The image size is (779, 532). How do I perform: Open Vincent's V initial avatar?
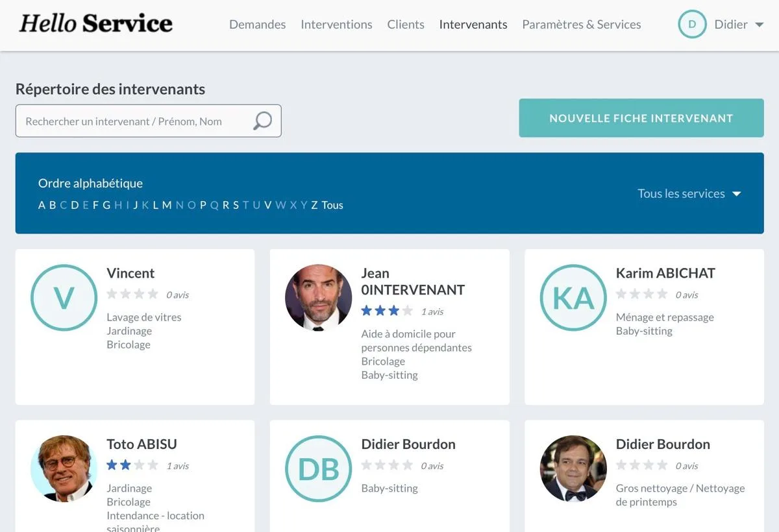point(64,297)
